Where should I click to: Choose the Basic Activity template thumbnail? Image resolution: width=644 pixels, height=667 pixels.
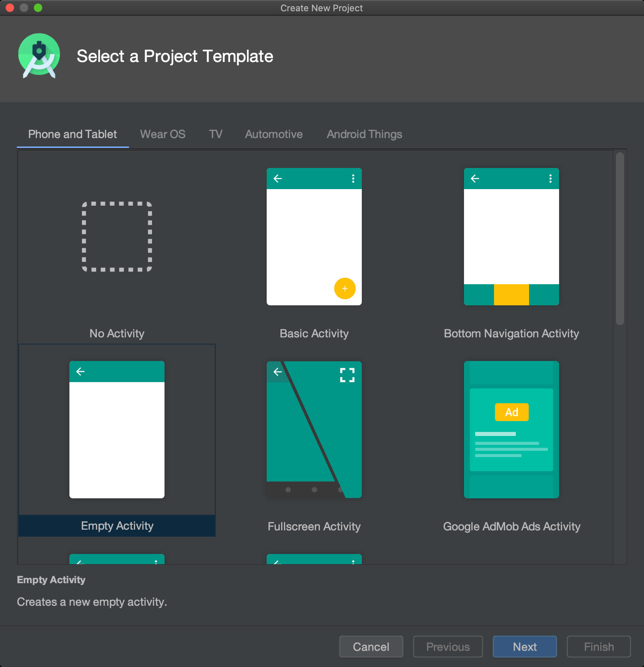pyautogui.click(x=314, y=237)
